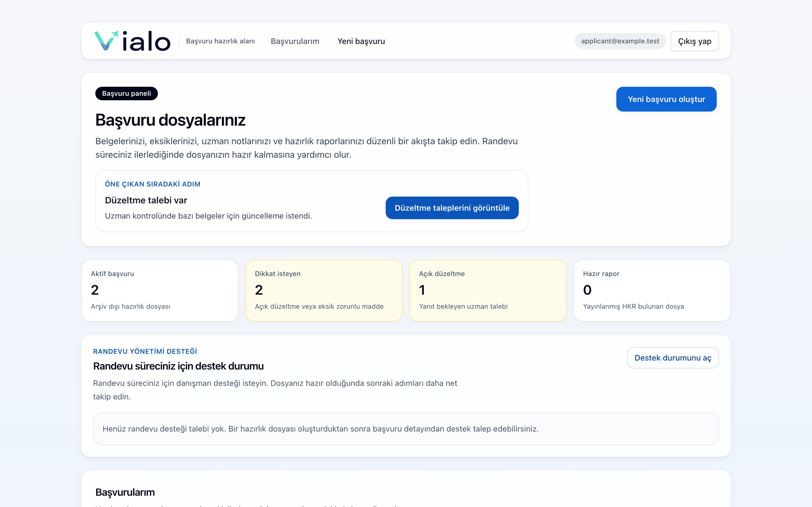Open the Başvurularım nav link

point(295,41)
